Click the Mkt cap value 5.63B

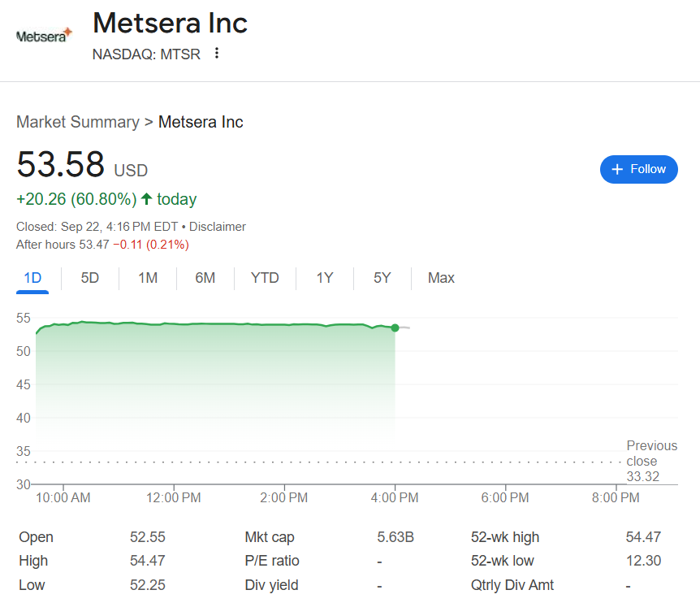395,537
